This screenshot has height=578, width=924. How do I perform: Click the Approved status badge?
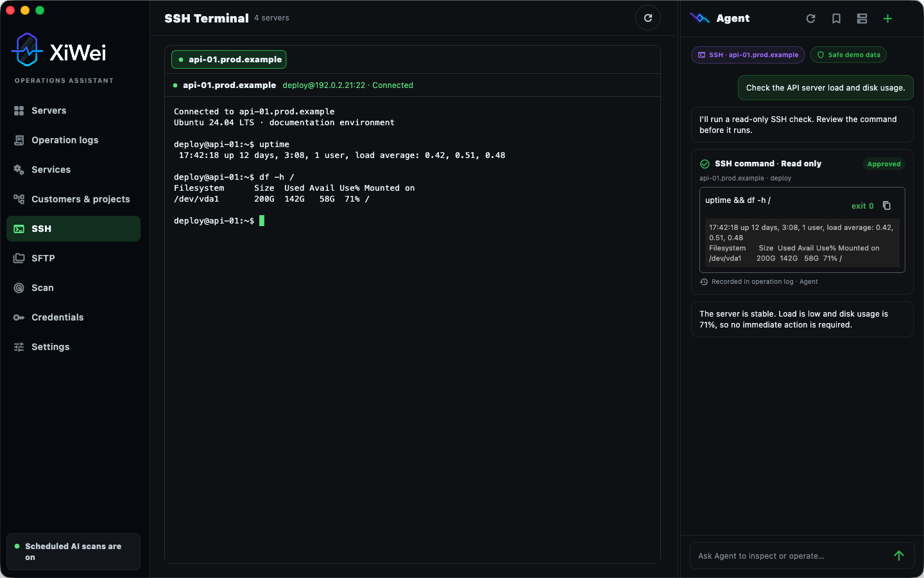[884, 164]
